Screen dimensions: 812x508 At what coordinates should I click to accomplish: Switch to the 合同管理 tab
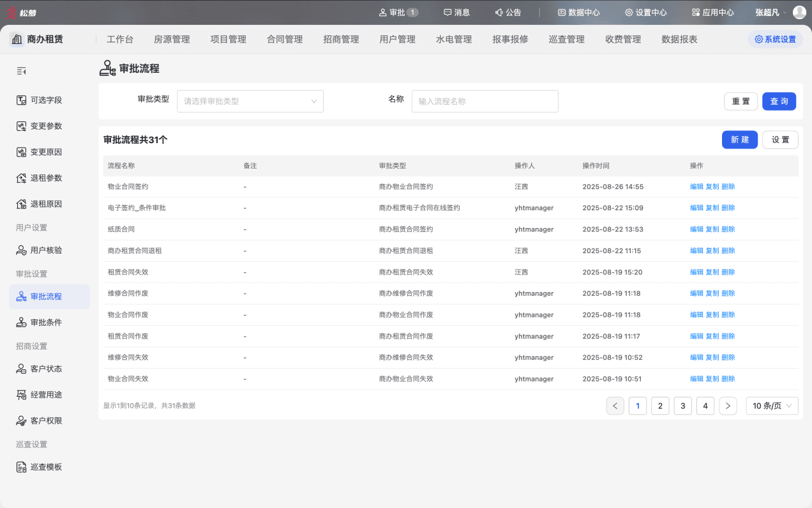point(285,39)
